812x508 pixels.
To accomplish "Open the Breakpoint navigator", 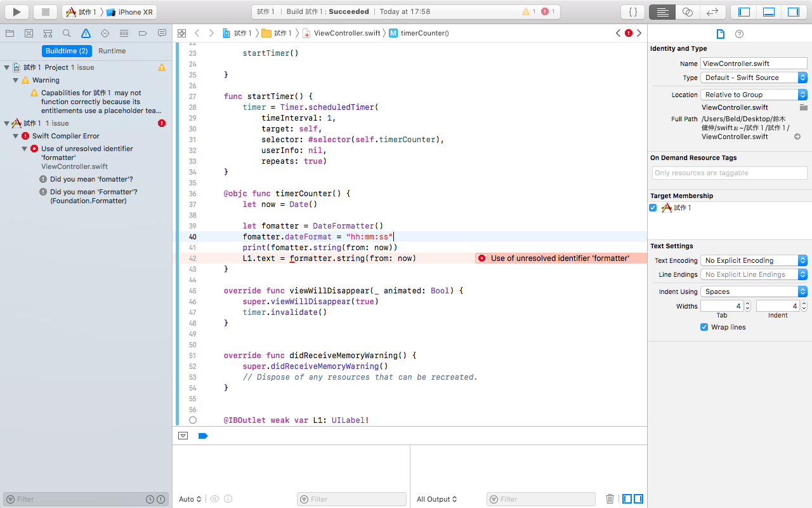I will [x=143, y=34].
